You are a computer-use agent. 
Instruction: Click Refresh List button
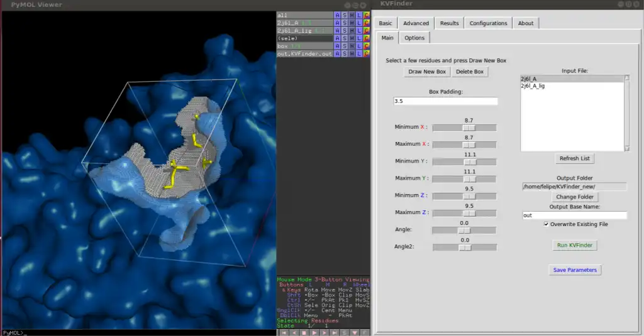(x=574, y=158)
